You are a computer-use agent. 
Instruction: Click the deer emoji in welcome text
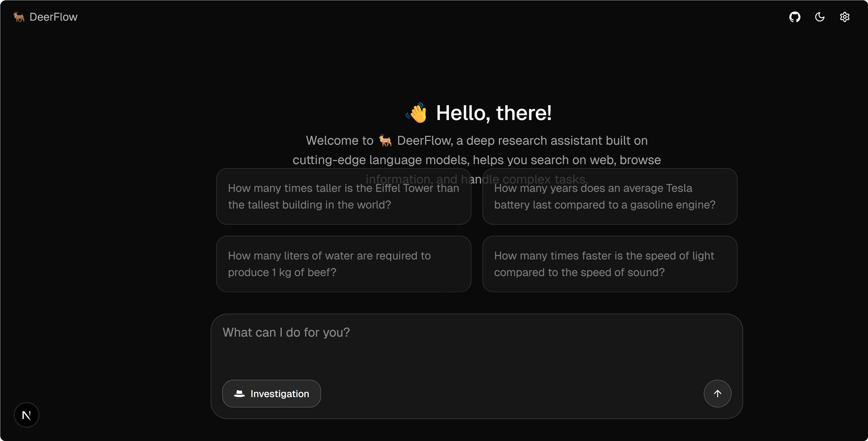(x=385, y=140)
